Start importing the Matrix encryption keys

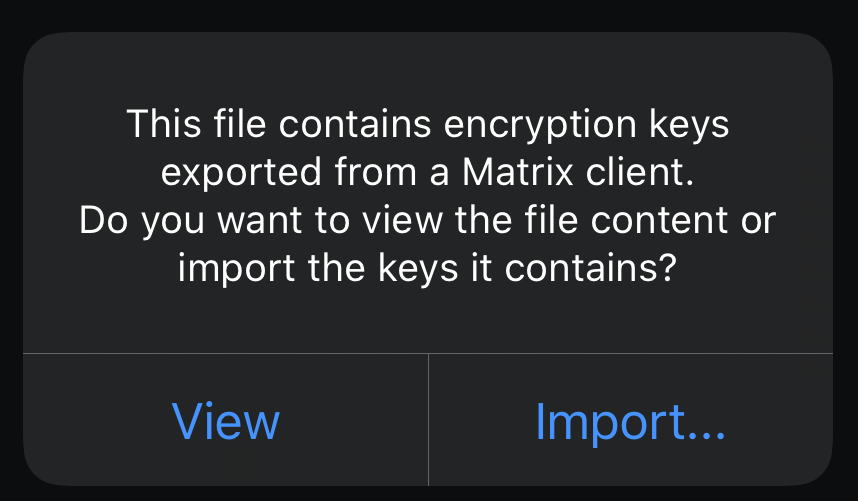coord(630,420)
